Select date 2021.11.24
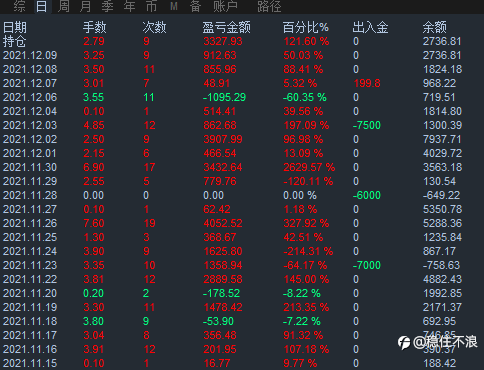 (30, 251)
